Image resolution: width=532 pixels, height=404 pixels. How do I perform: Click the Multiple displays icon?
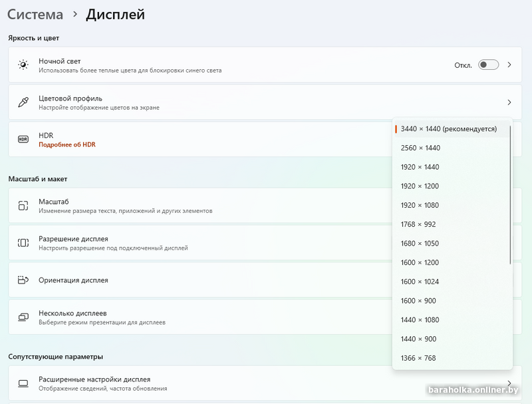[23, 317]
